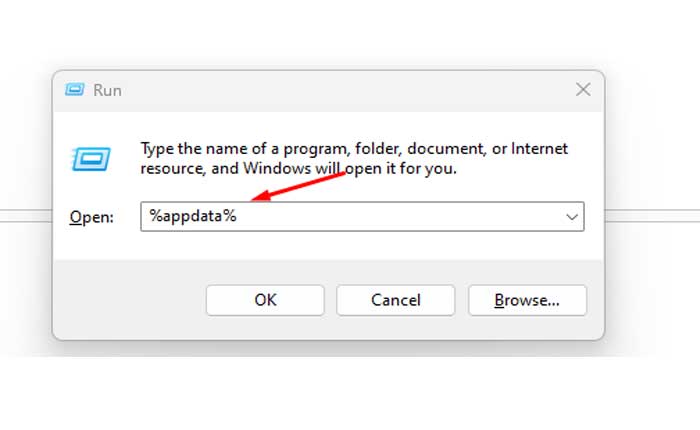Screen dimensions: 700x430
Task: Expand the Open combo box dropdown arrow
Action: pos(572,217)
